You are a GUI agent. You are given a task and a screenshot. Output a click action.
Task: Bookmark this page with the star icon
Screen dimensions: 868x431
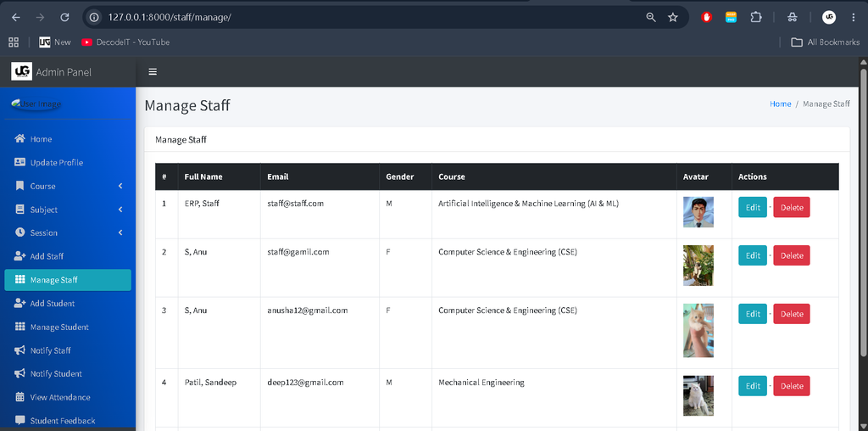[x=672, y=17]
